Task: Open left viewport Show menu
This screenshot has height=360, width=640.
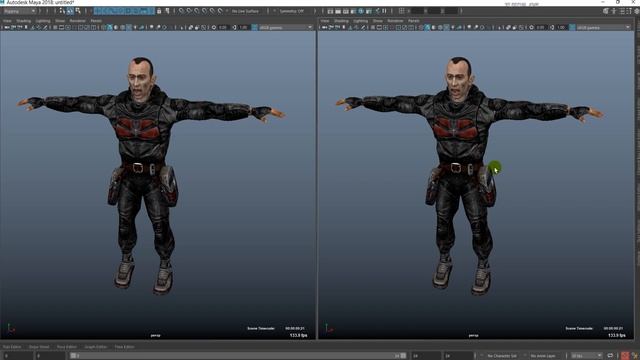Action: point(60,21)
